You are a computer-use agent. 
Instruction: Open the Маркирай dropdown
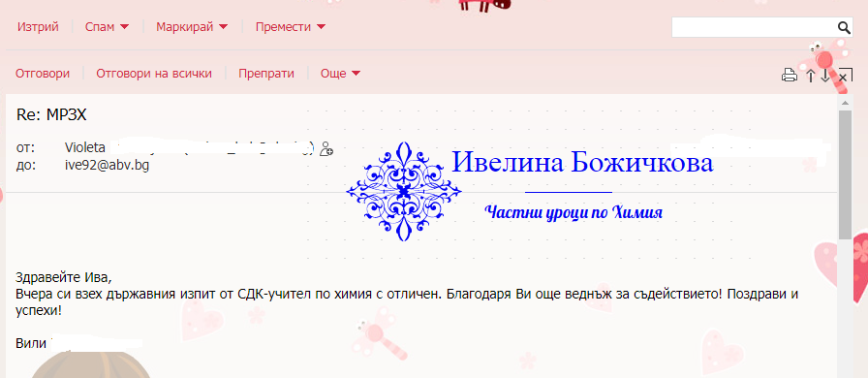click(192, 26)
